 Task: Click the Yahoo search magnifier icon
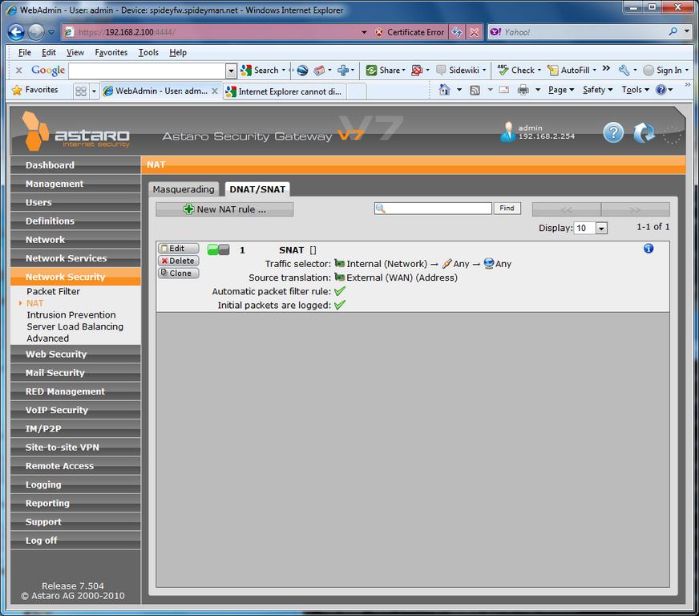[673, 31]
